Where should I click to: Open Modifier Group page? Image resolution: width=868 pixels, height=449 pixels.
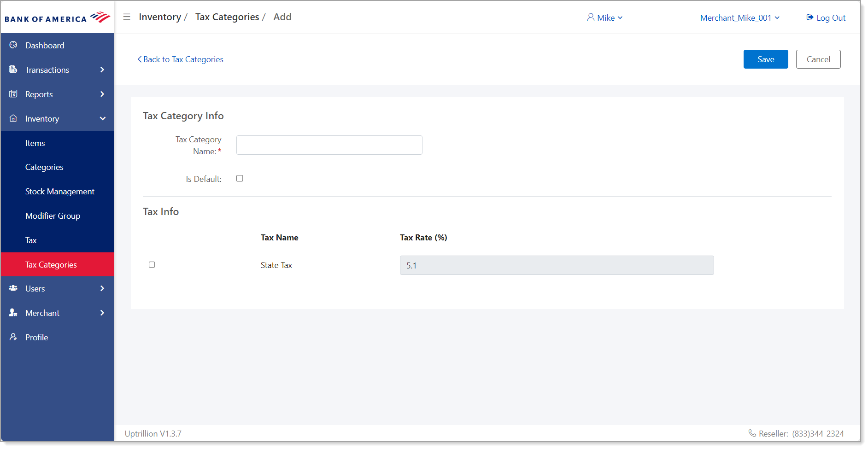58,216
